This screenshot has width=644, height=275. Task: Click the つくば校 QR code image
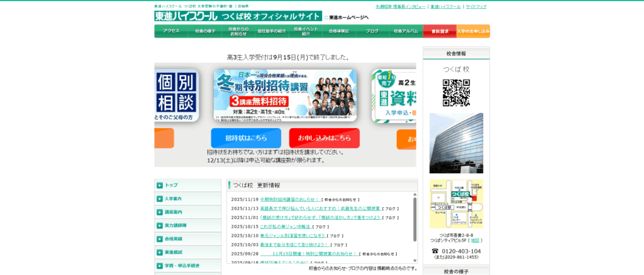(x=456, y=93)
